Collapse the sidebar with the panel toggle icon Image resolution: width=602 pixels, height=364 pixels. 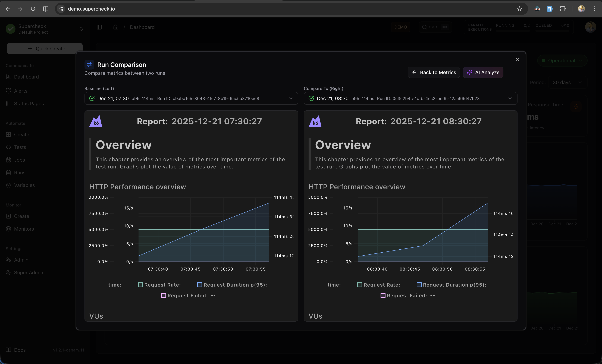(x=99, y=27)
